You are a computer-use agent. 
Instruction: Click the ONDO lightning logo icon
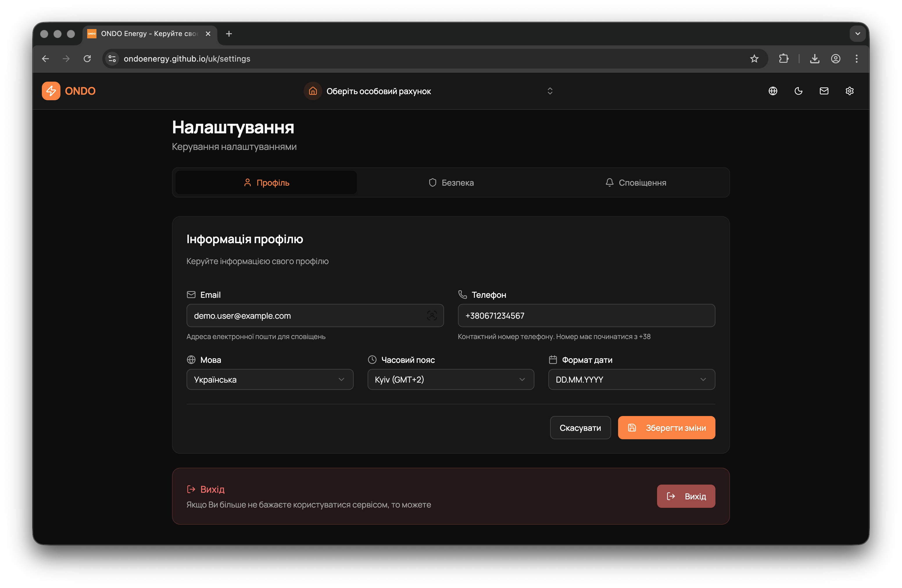(51, 91)
